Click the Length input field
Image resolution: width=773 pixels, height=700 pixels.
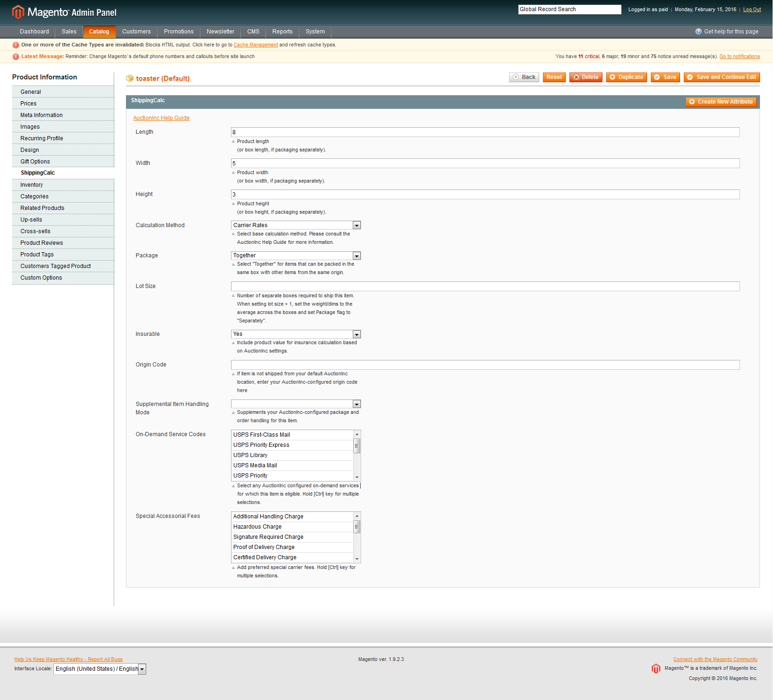(485, 132)
